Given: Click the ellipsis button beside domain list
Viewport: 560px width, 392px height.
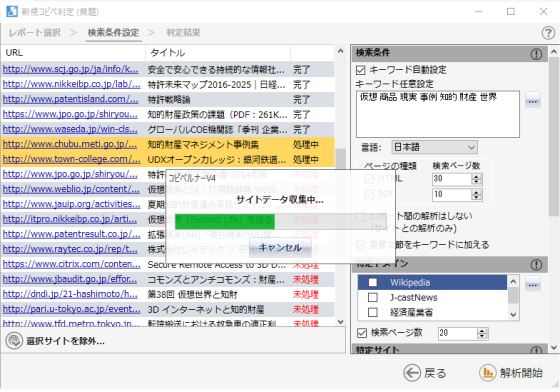Looking at the screenshot, I should [532, 283].
